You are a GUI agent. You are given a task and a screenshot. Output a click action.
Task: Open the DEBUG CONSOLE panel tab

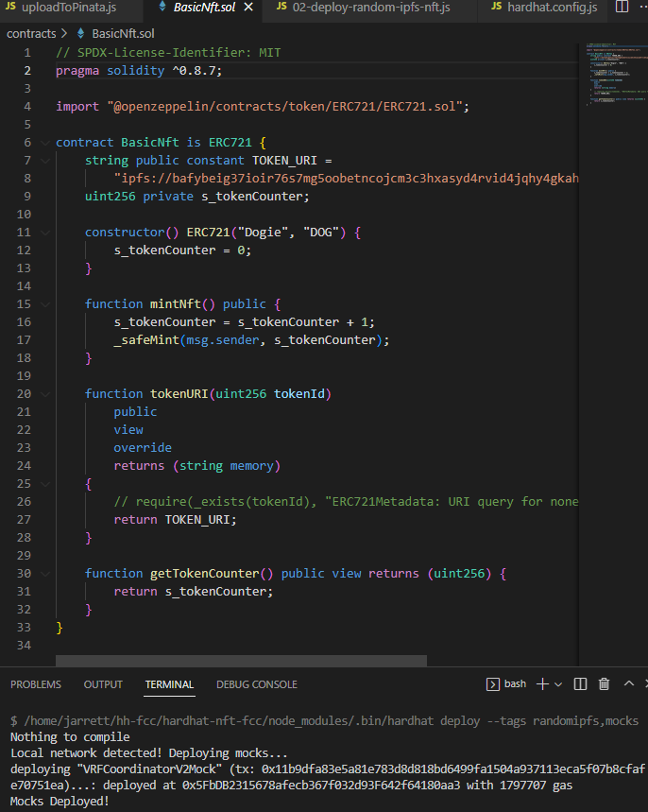(257, 684)
